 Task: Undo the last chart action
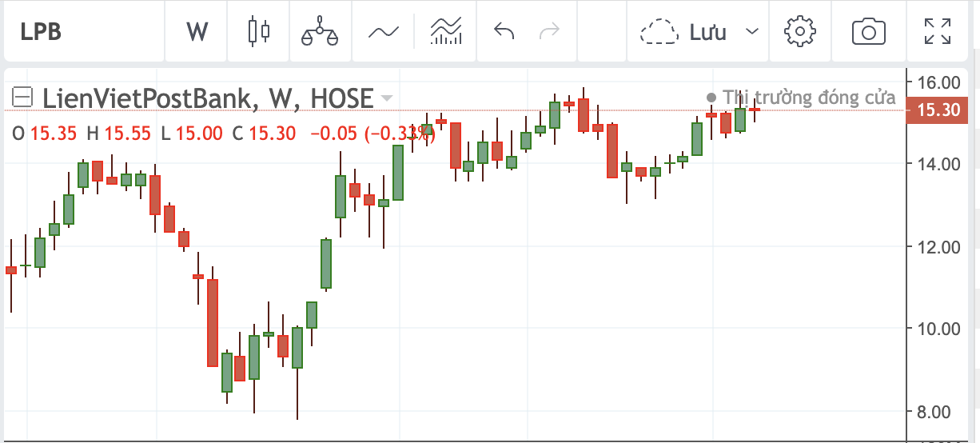click(x=504, y=32)
